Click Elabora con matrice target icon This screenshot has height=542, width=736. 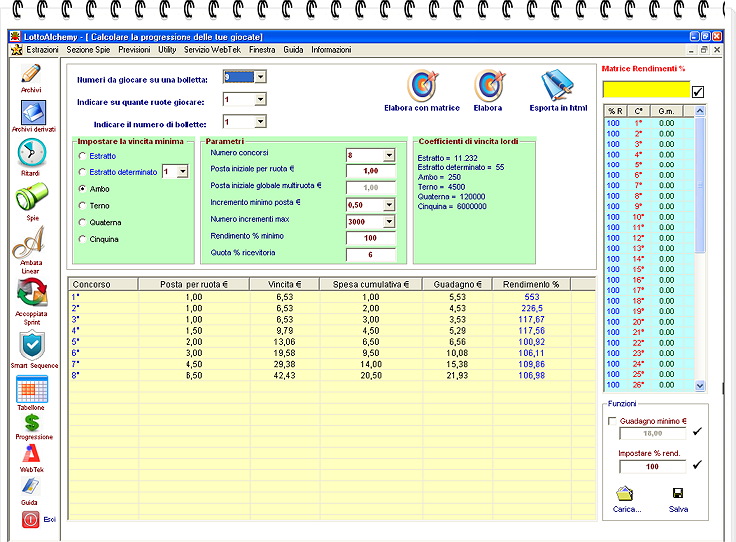422,85
